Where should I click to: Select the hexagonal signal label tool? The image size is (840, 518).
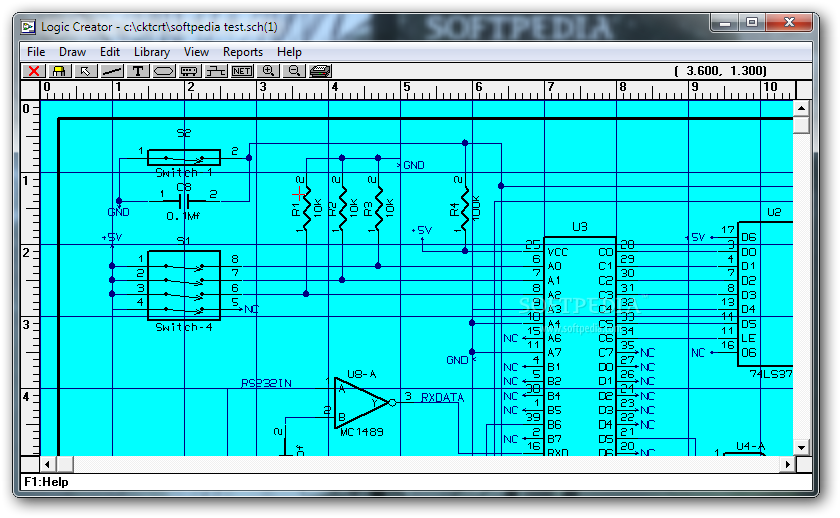[x=164, y=71]
